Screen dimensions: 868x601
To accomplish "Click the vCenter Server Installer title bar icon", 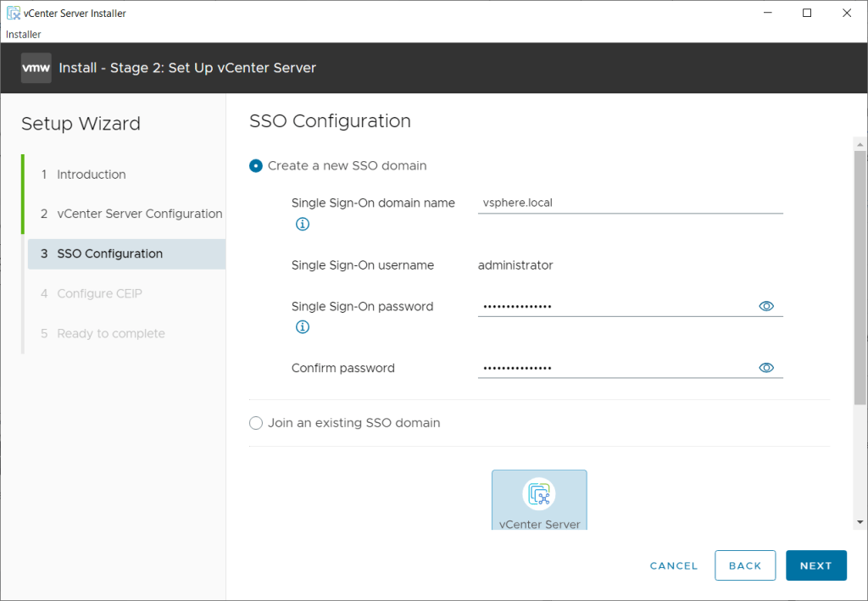I will [x=13, y=13].
